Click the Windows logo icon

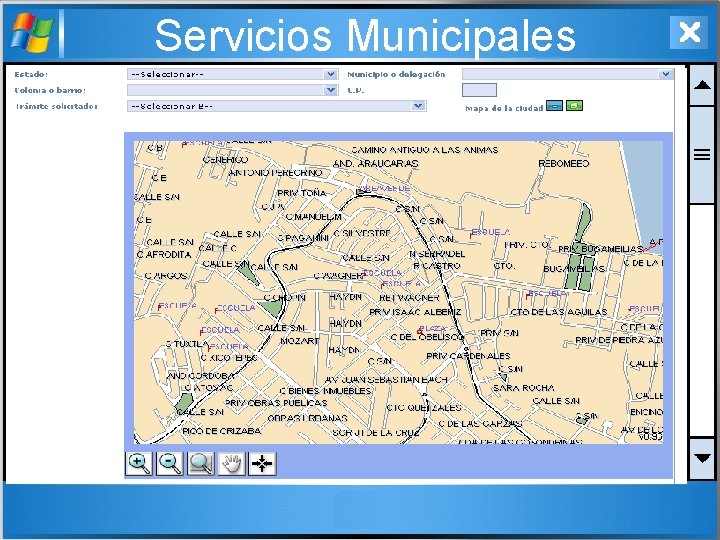[31, 32]
